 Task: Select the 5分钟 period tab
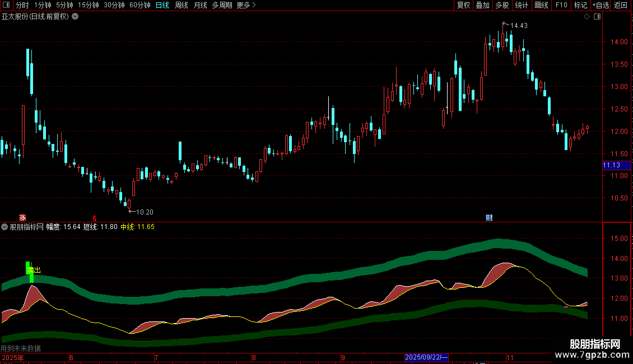coord(64,5)
